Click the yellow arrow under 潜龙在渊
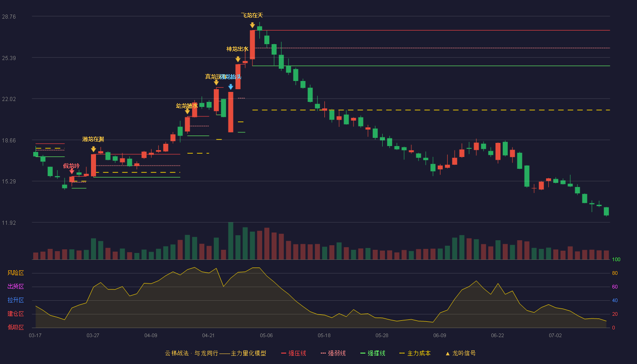Image resolution: width=637 pixels, height=364 pixels. pyautogui.click(x=93, y=149)
